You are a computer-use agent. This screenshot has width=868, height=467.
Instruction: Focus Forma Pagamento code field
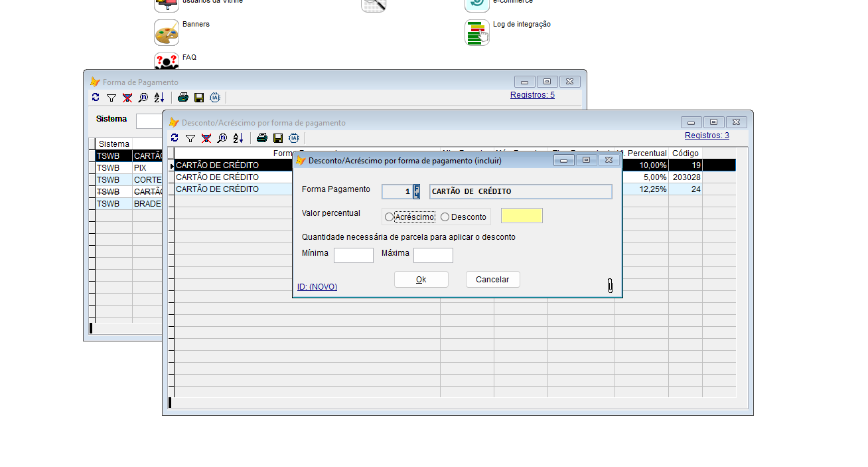tap(398, 191)
